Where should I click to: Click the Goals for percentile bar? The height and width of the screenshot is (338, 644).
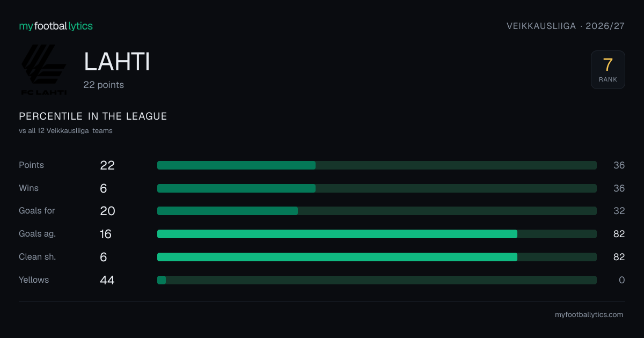[377, 211]
